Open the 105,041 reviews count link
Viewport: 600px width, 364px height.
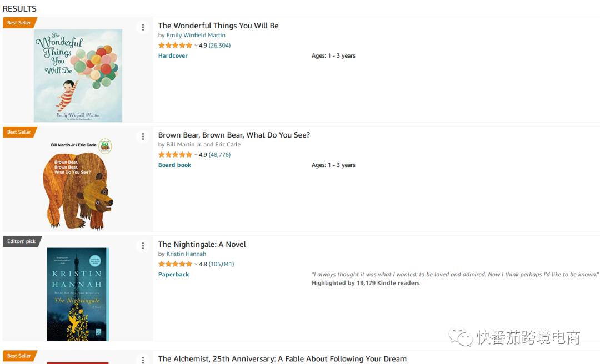click(x=221, y=264)
